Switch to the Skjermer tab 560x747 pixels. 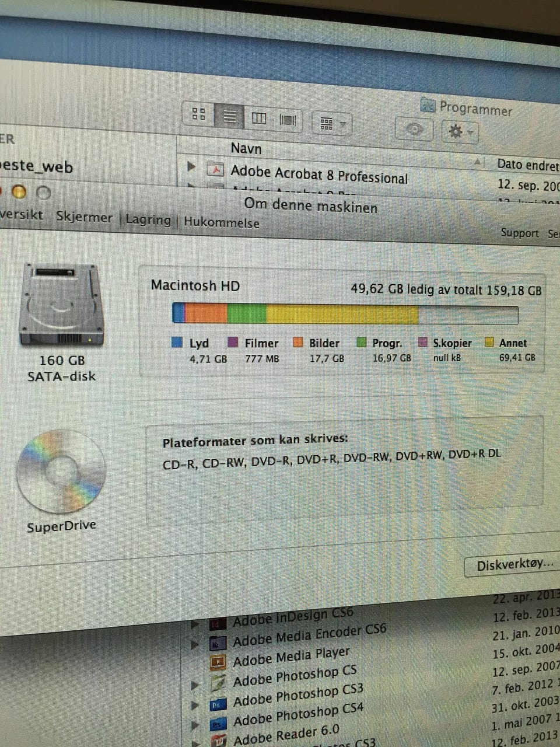pos(84,217)
